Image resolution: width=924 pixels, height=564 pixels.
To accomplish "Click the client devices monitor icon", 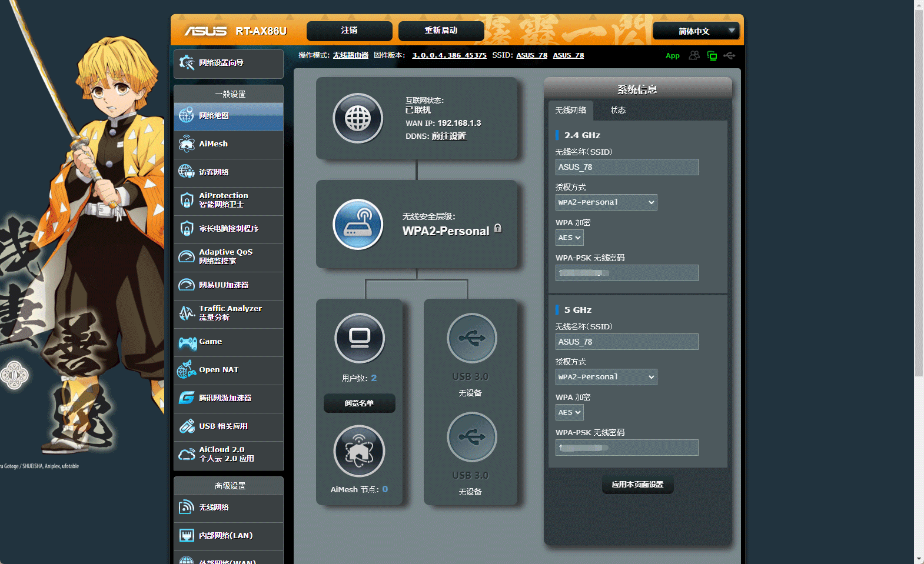I will click(360, 338).
